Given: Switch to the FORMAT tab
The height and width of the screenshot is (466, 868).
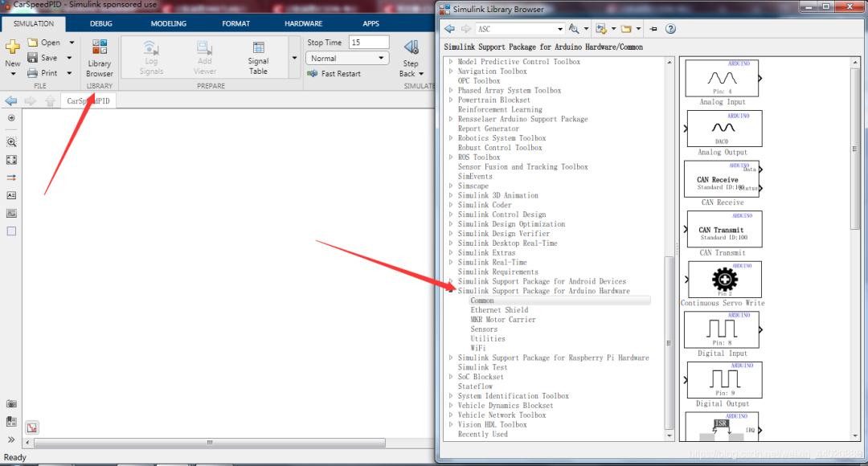Looking at the screenshot, I should point(235,24).
